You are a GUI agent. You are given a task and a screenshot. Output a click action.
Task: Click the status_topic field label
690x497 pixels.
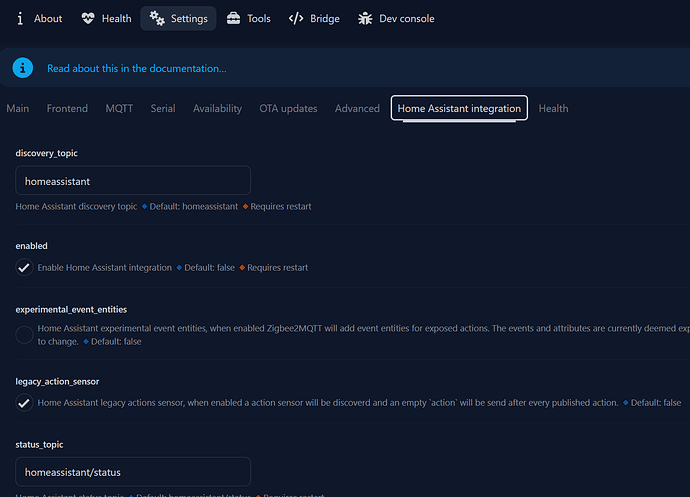(x=39, y=445)
